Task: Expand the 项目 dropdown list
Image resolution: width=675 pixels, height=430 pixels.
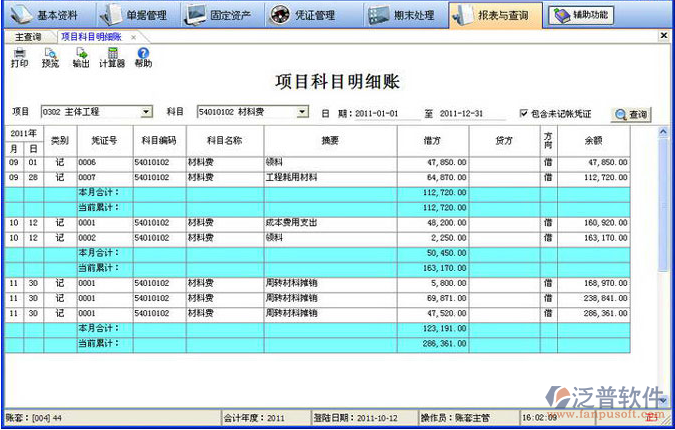Action: 147,112
